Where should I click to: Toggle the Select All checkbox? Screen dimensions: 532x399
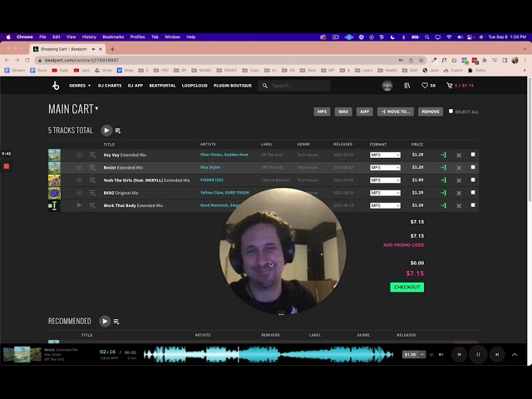point(451,111)
